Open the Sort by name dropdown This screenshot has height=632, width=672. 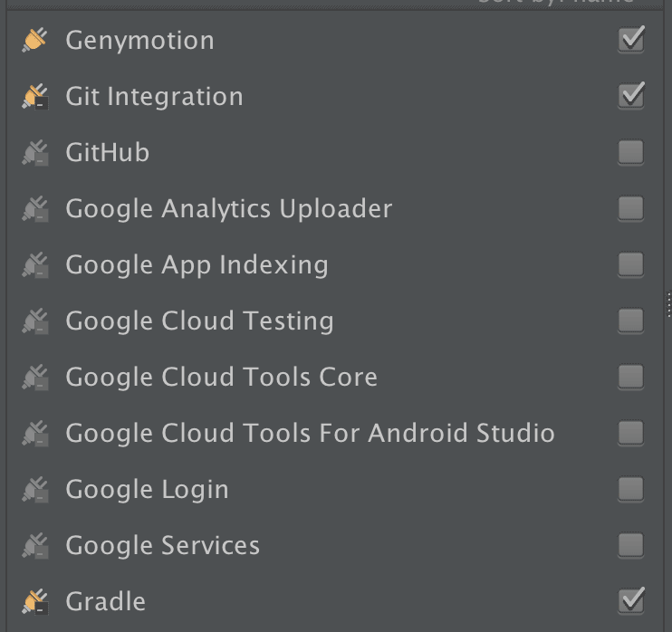pyautogui.click(x=556, y=3)
